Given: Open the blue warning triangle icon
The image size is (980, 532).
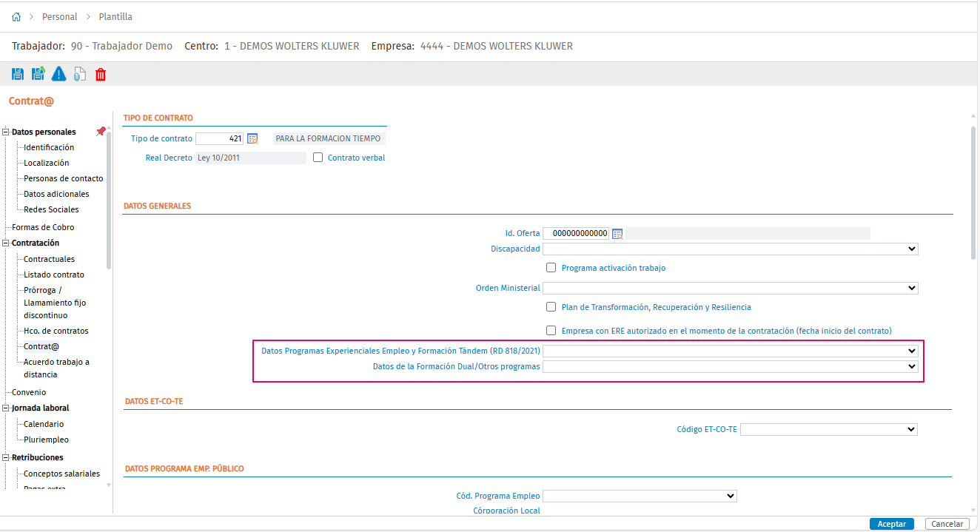Looking at the screenshot, I should tap(58, 74).
